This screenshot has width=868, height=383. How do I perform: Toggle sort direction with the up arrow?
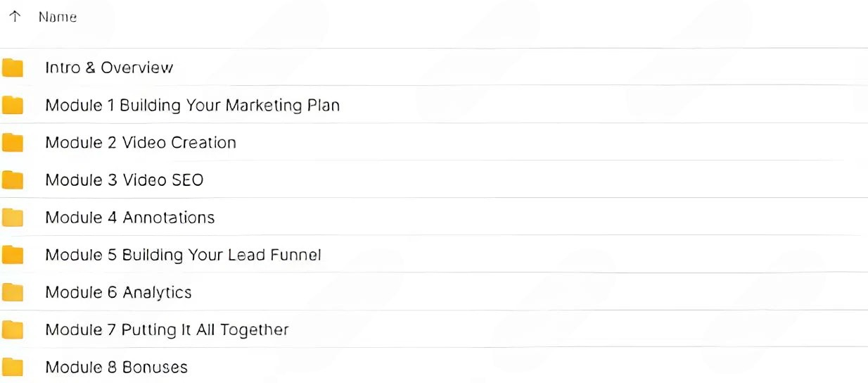(x=15, y=17)
